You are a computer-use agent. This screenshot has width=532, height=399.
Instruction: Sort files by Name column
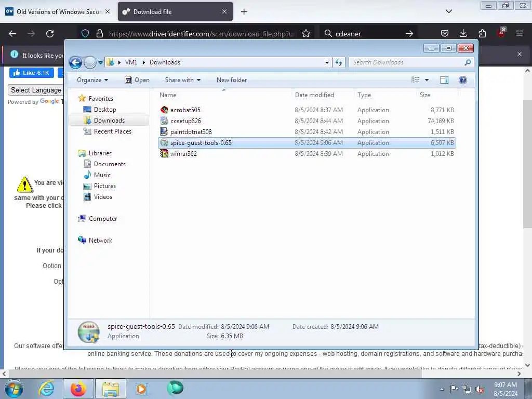[x=168, y=95]
